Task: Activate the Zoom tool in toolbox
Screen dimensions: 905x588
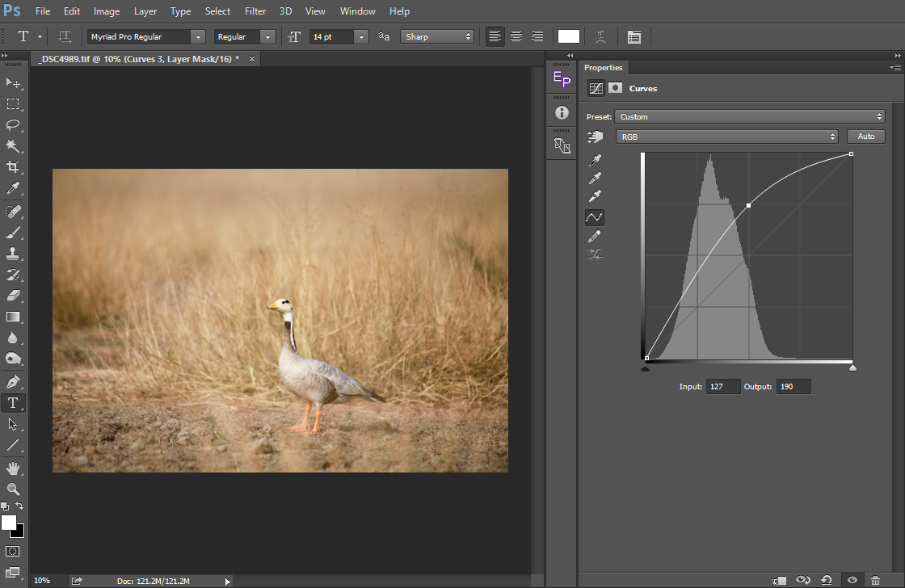Action: click(13, 489)
